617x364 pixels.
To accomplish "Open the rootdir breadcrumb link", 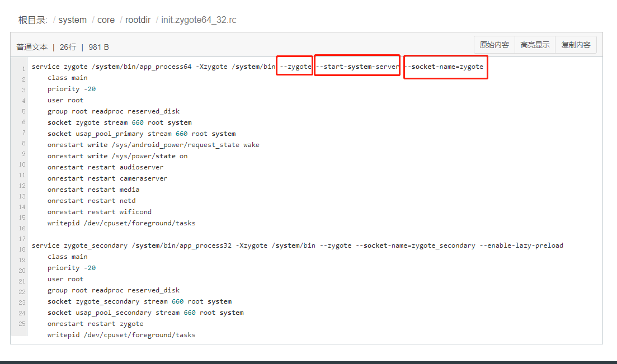I will tap(138, 20).
